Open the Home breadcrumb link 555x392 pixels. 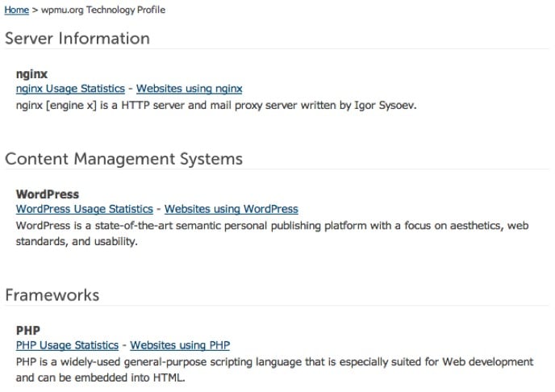click(x=16, y=10)
